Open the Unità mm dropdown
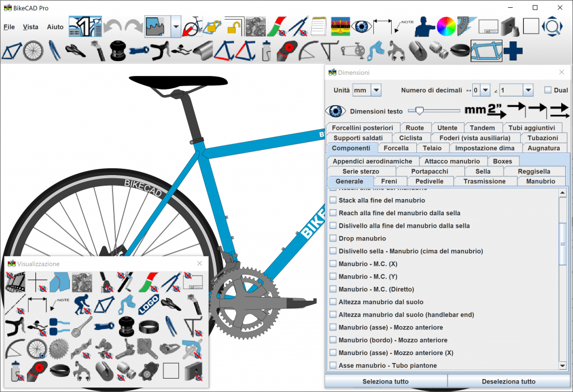 [375, 90]
